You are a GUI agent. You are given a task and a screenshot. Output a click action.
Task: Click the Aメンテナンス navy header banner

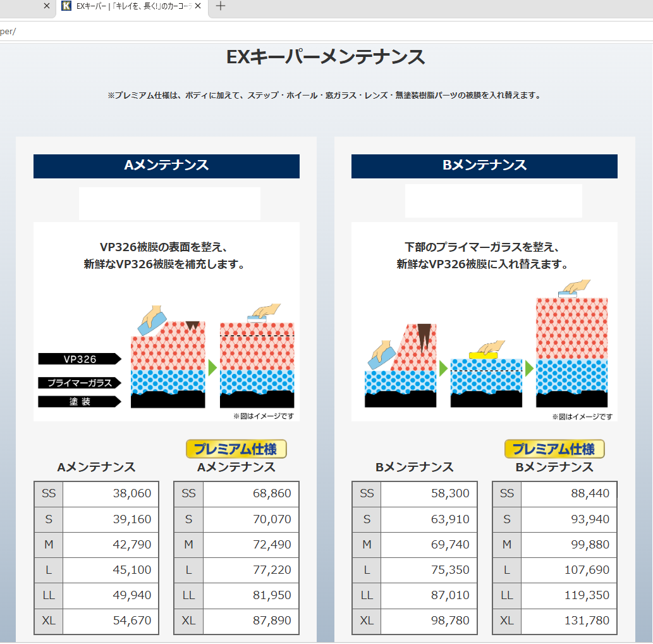pos(166,166)
